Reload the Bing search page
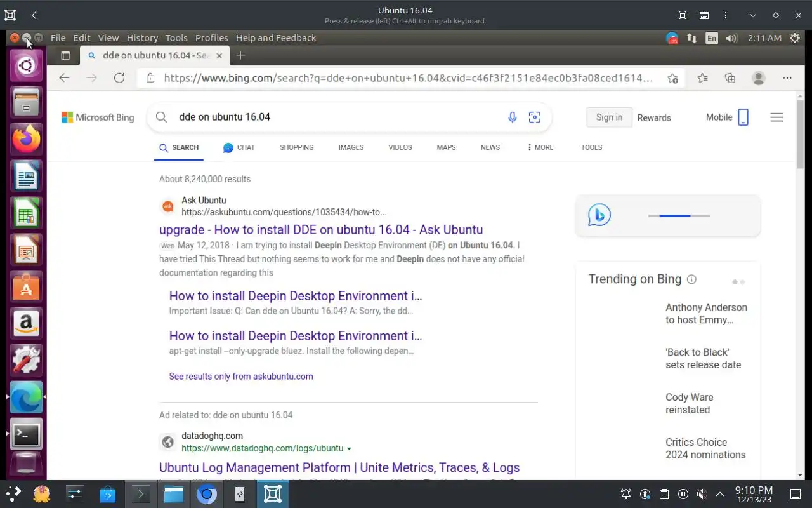The width and height of the screenshot is (812, 508). (x=119, y=78)
